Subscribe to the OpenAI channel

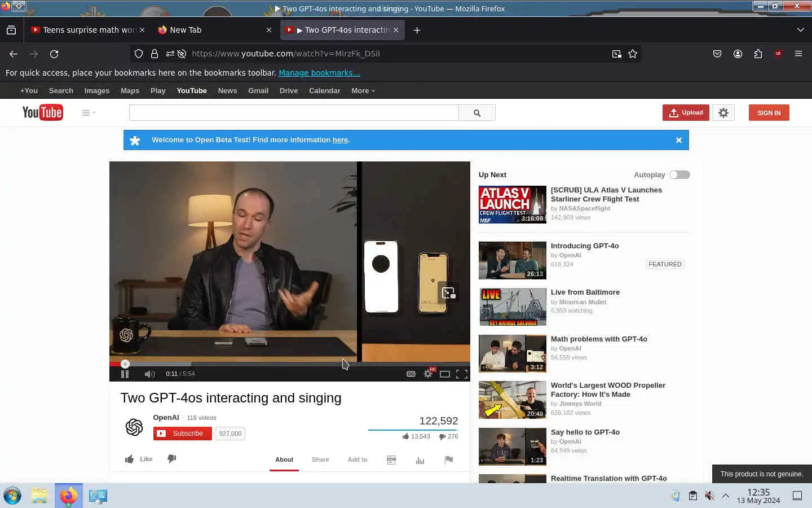(182, 433)
